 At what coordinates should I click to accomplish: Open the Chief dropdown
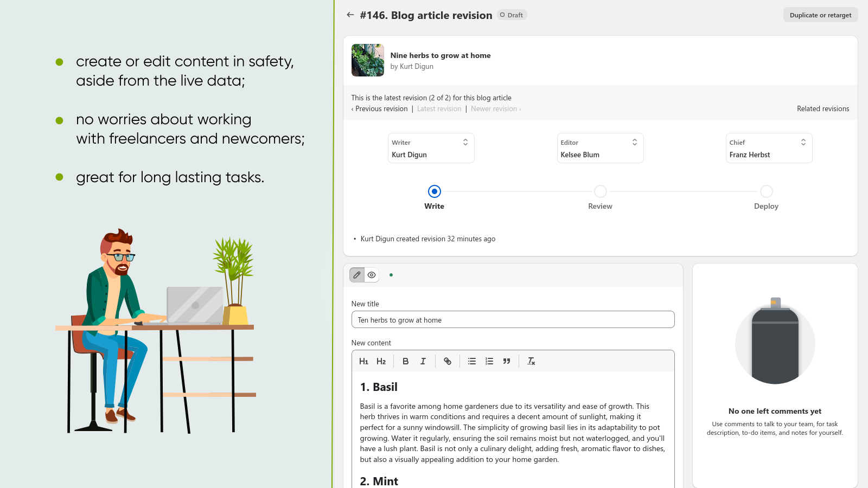(769, 148)
